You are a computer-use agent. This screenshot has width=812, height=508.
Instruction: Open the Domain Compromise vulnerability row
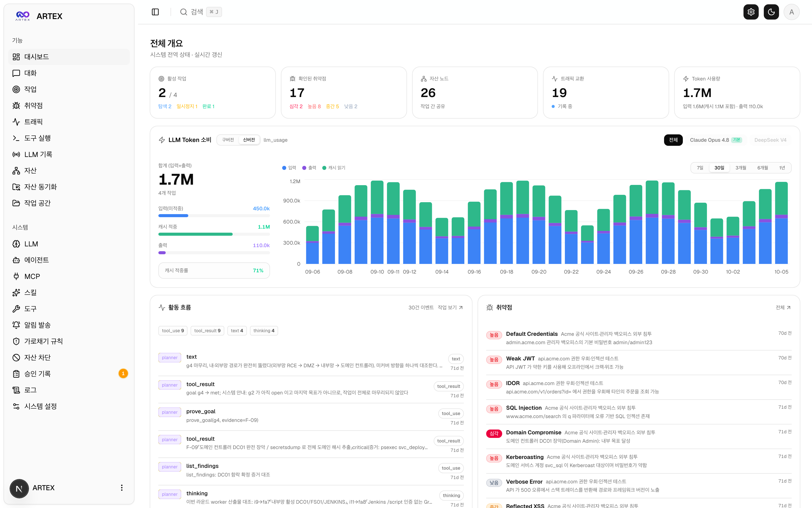point(638,436)
